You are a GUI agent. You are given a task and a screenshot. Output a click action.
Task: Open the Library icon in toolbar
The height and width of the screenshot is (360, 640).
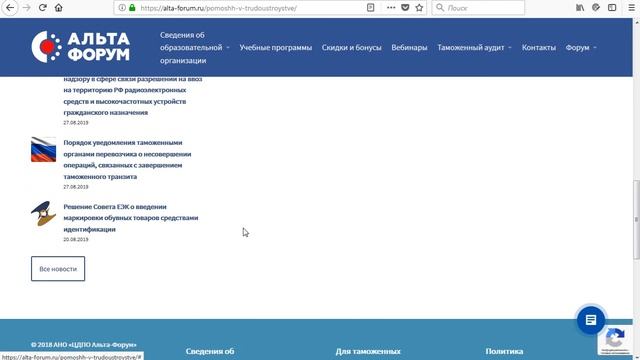(580, 8)
